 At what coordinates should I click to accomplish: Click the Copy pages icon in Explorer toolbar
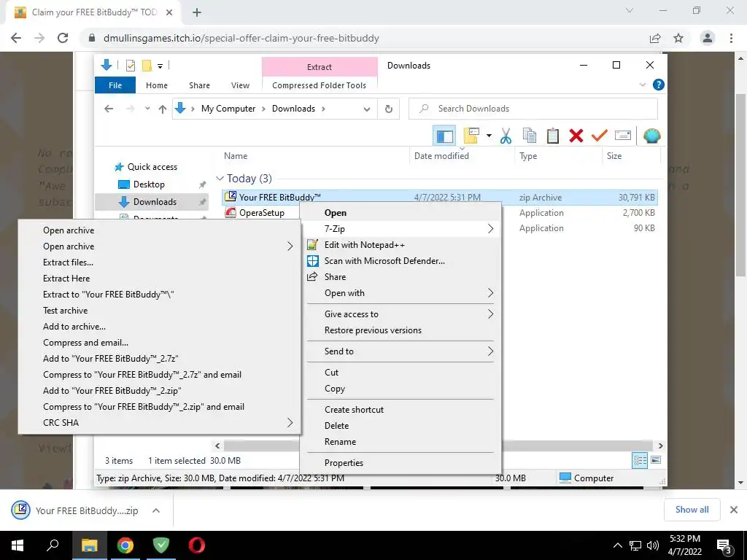point(530,136)
